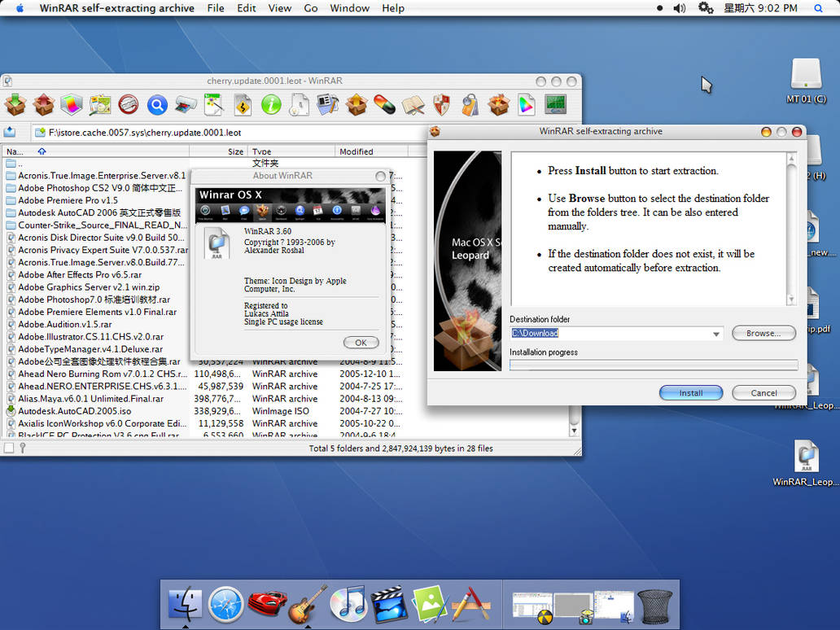
Task: Select Adobe.Audition.v1.5.rar in list
Action: [x=65, y=324]
